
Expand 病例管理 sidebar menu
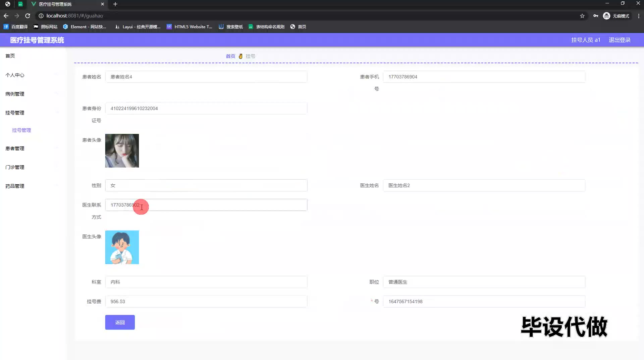15,94
